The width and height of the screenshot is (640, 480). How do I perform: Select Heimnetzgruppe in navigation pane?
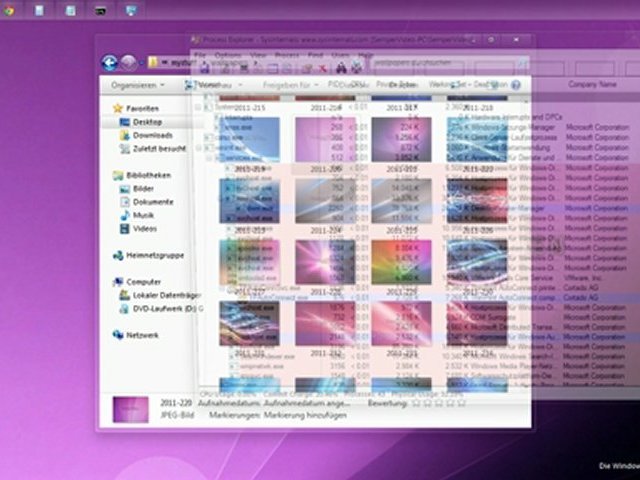click(153, 255)
